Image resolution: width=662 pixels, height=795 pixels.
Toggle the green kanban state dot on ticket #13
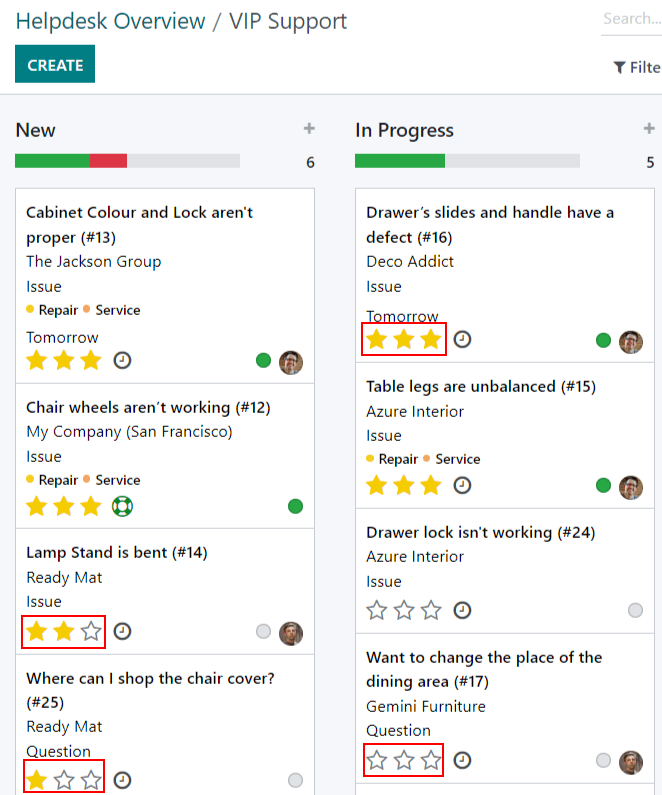tap(263, 360)
